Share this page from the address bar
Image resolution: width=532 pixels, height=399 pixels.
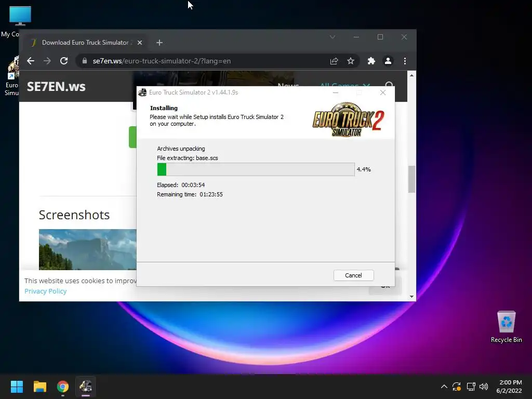point(334,61)
